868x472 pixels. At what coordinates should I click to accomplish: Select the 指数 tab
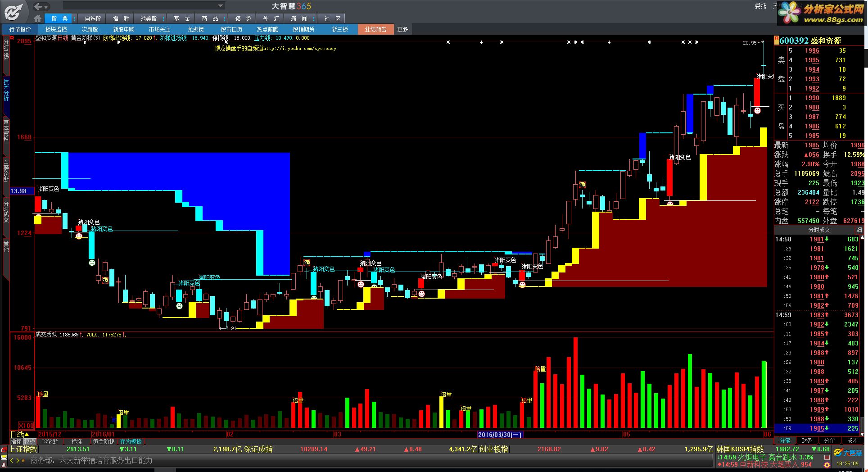coord(121,18)
